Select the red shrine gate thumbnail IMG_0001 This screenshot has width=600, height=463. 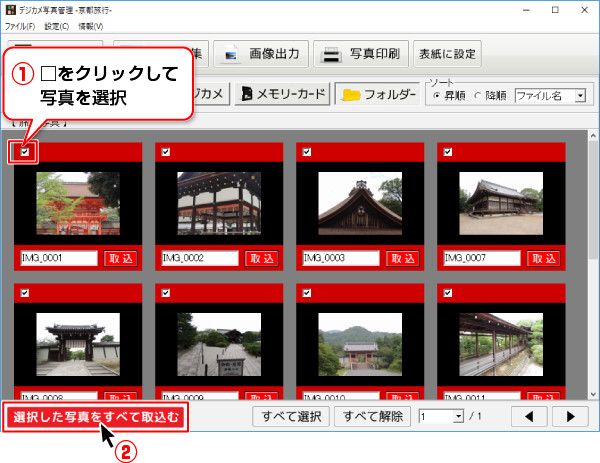click(x=78, y=203)
